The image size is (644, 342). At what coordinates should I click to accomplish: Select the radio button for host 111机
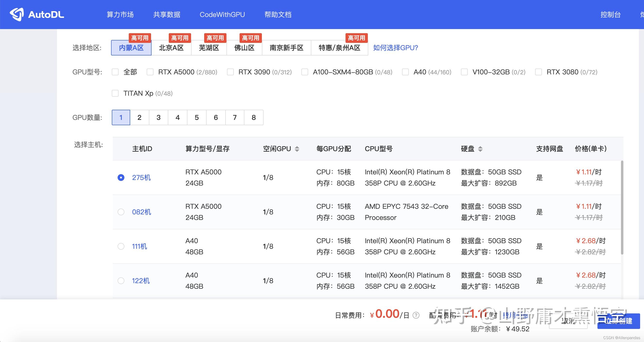[121, 246]
